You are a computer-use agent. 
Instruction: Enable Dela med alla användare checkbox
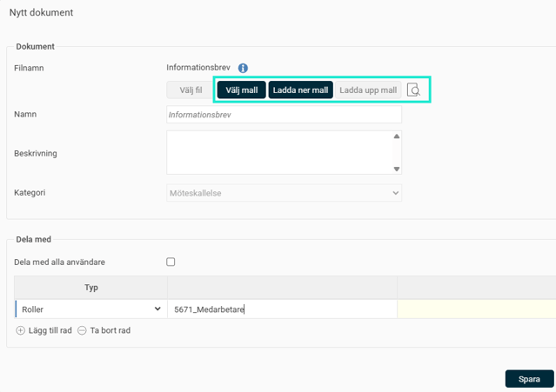(x=171, y=262)
